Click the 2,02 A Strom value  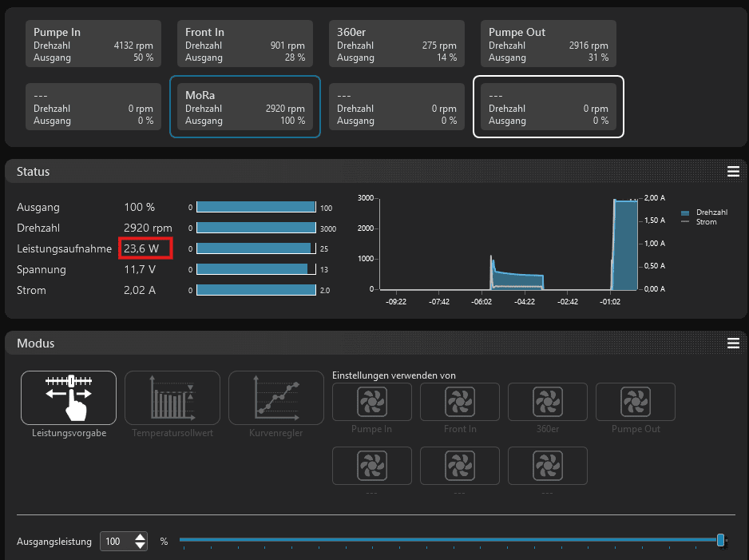point(140,290)
